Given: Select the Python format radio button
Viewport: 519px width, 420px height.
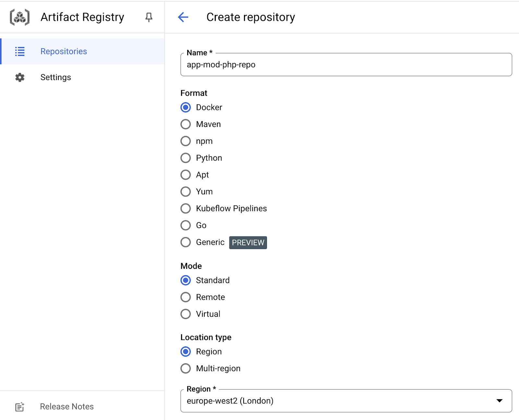Looking at the screenshot, I should (186, 158).
